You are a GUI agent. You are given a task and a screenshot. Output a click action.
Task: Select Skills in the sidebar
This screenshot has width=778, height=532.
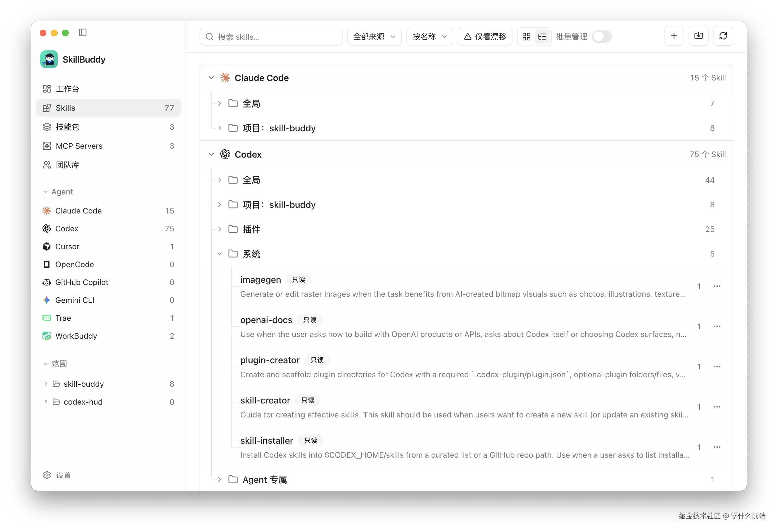[108, 108]
